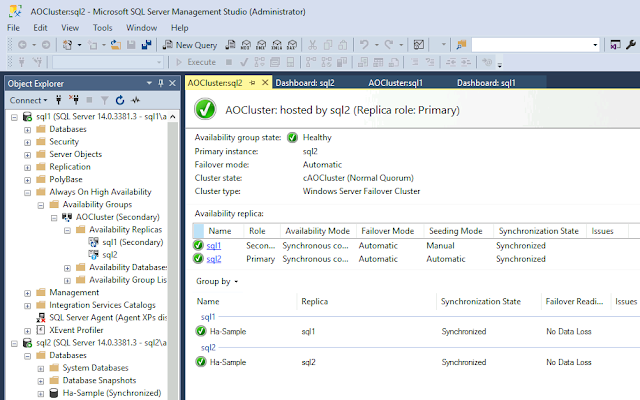Click the Disconnect icon in Object Explorer
The width and height of the screenshot is (640, 400).
point(74,100)
